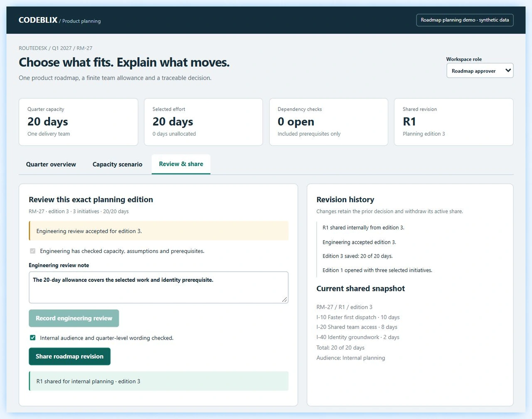
Task: Click the Shared revision R1 card
Action: [453, 122]
